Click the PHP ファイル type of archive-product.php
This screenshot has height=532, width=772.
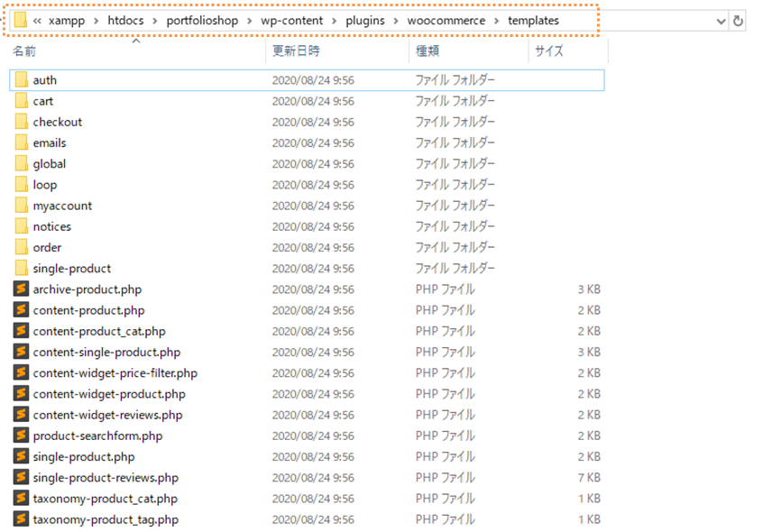[x=446, y=289]
